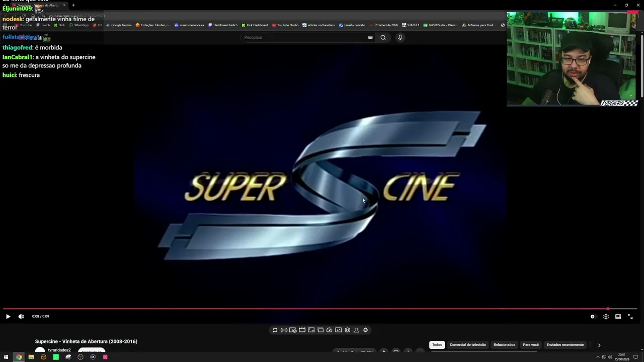644x362 pixels.
Task: Click the loop button in the enhancer toolbar
Action: point(275,330)
